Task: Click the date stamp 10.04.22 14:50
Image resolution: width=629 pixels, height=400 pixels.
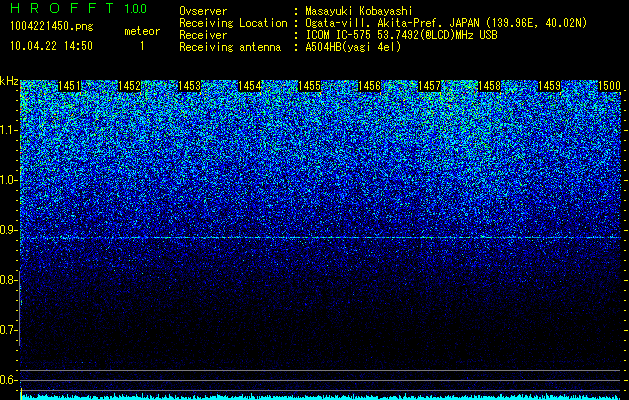Action: pyautogui.click(x=51, y=46)
